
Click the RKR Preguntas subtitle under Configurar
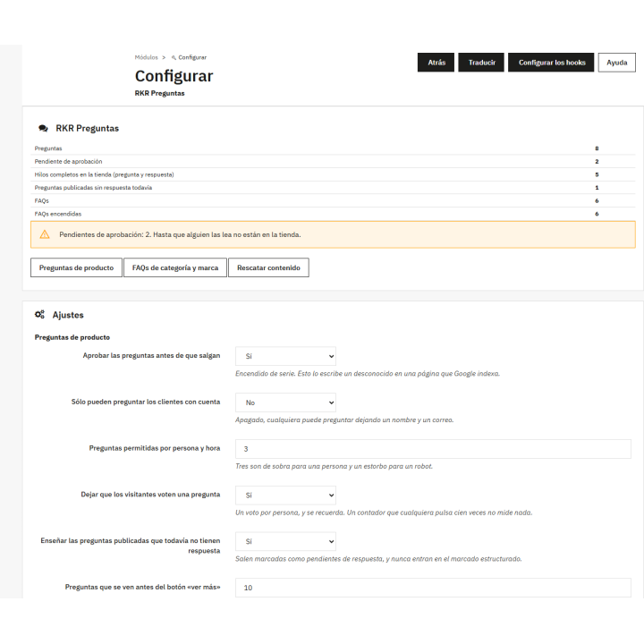coord(159,93)
